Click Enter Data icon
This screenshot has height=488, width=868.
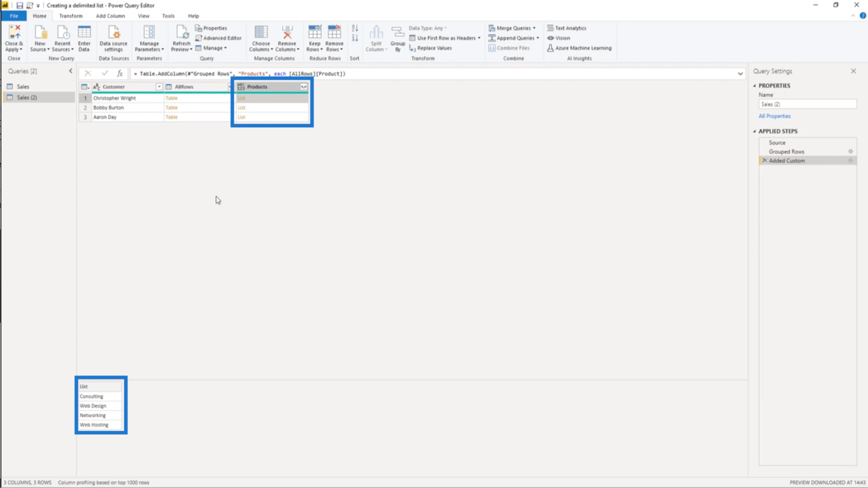click(x=84, y=33)
